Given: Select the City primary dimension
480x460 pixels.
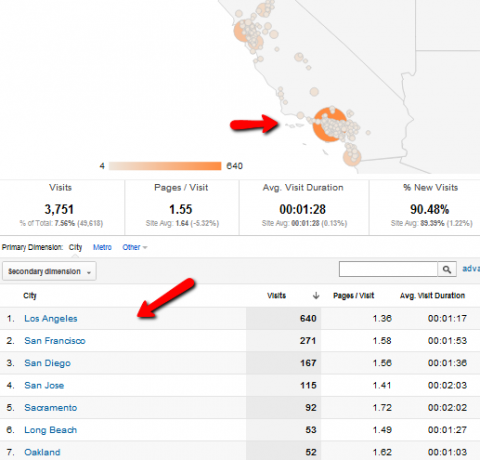Looking at the screenshot, I should 75,247.
